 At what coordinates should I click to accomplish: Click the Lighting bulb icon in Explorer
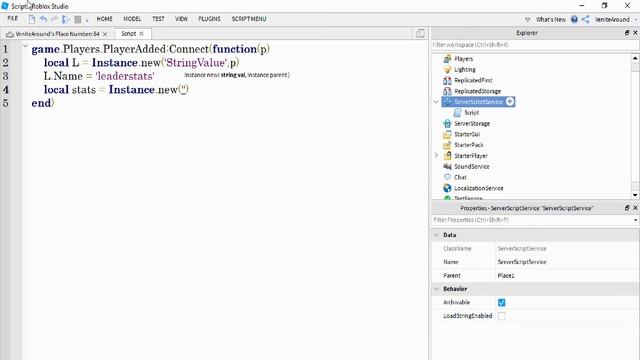click(447, 69)
